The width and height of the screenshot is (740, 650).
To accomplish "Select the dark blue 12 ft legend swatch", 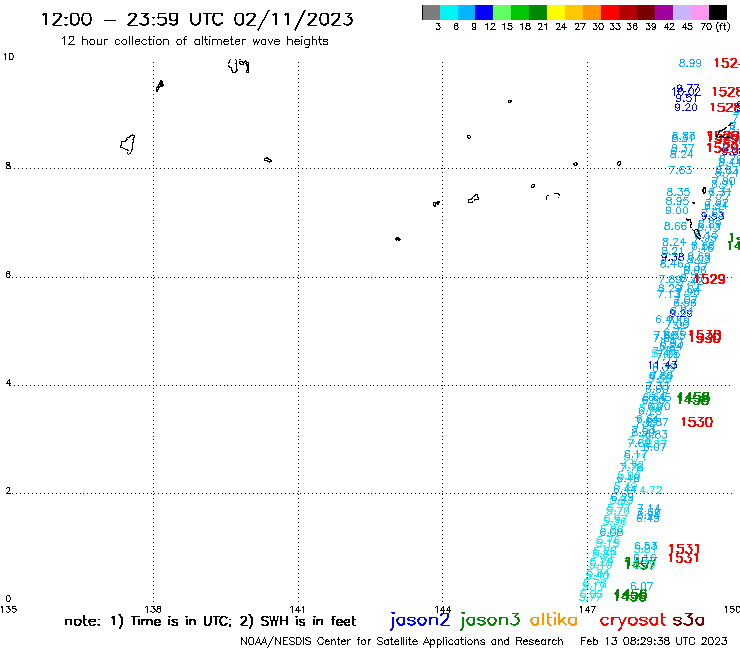I will (x=484, y=12).
